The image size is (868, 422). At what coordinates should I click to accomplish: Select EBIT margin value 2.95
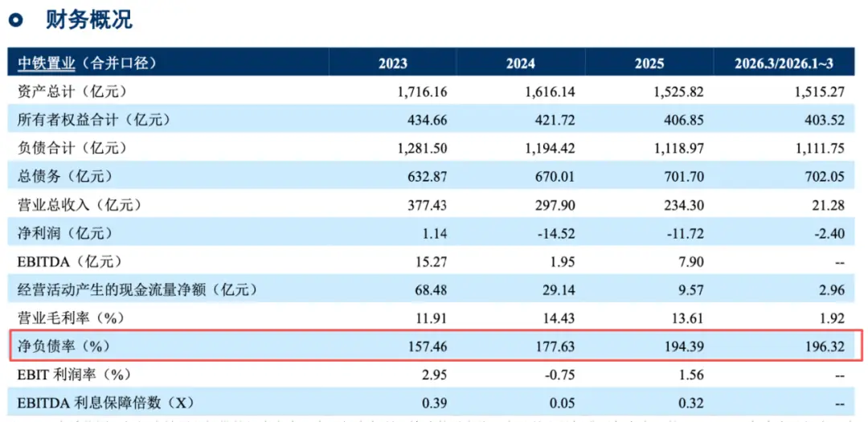[x=435, y=375]
